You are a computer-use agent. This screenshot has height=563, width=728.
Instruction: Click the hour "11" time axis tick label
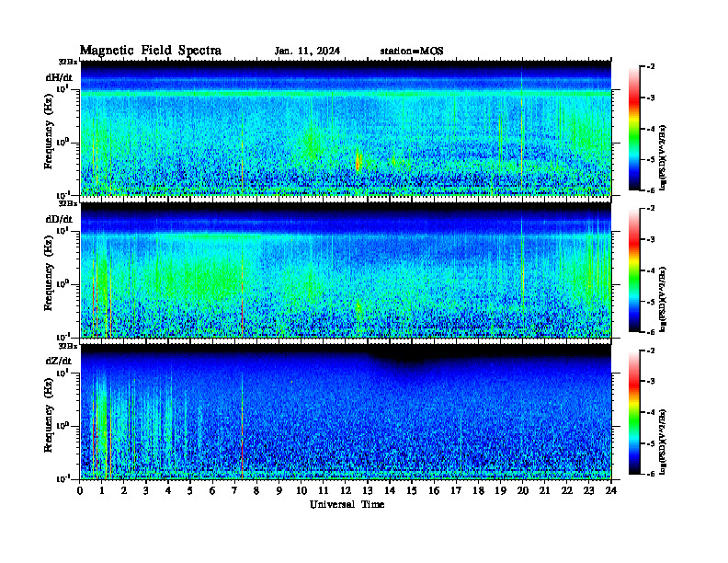(324, 491)
